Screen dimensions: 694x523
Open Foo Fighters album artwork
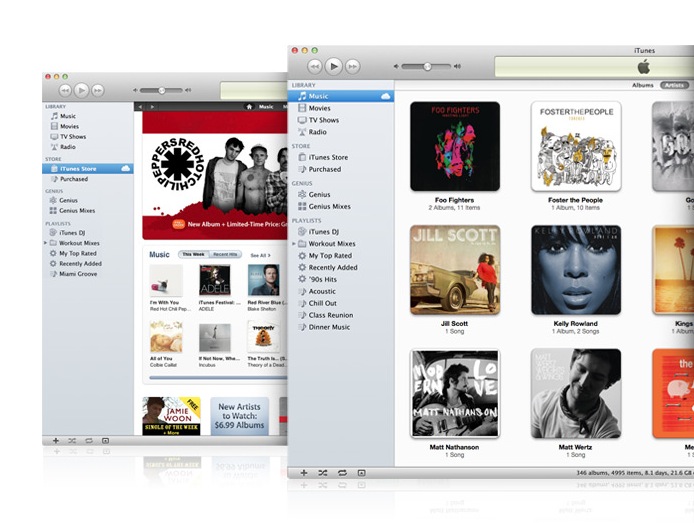[455, 146]
